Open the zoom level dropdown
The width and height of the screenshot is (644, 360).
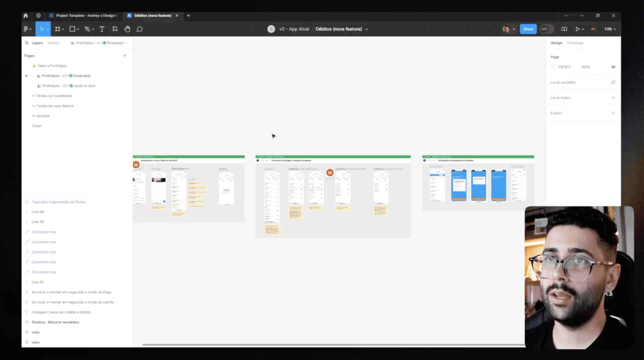(x=610, y=29)
